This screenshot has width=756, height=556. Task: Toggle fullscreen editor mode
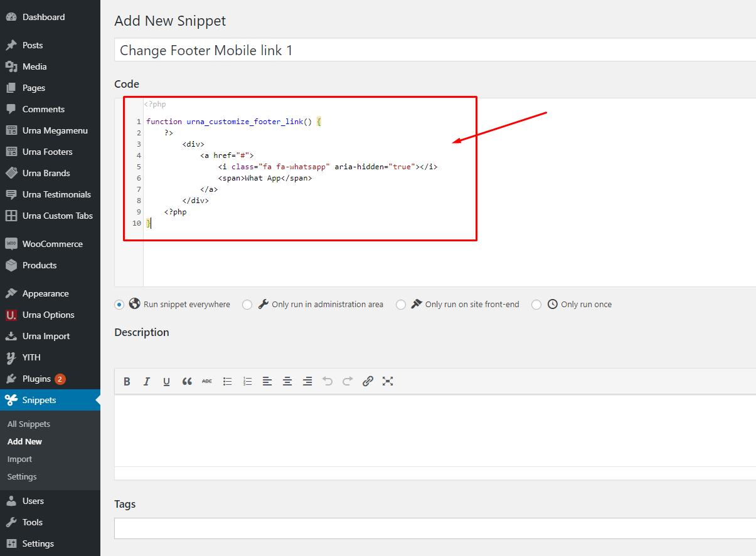(x=388, y=381)
